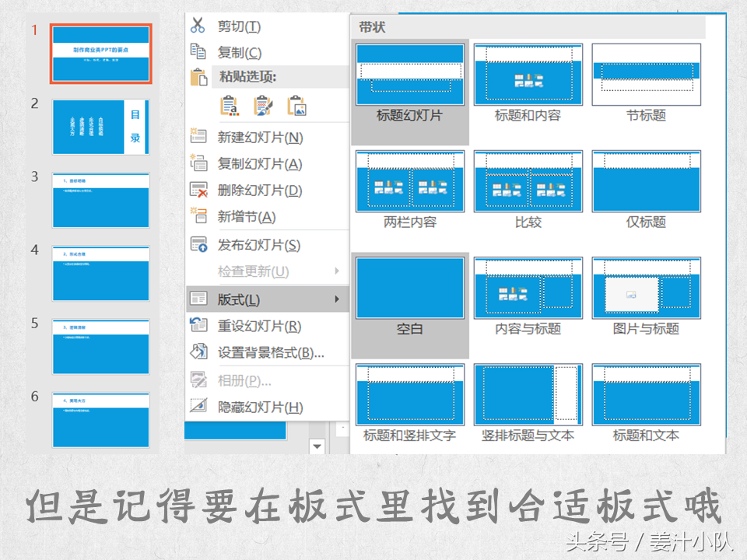Click the Hide Slide icon

tap(198, 406)
